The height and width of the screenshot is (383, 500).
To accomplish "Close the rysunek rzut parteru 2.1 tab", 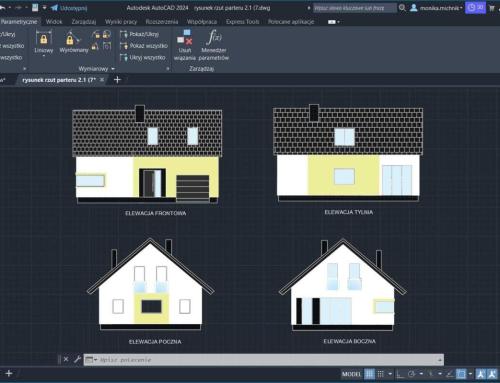I will pos(102,80).
